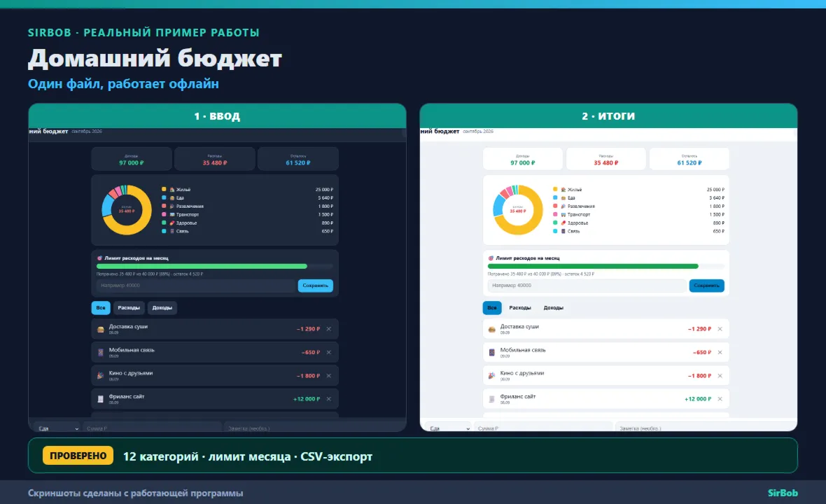Click the house icon beside Жильё in dark panel
The height and width of the screenshot is (504, 826).
point(171,190)
